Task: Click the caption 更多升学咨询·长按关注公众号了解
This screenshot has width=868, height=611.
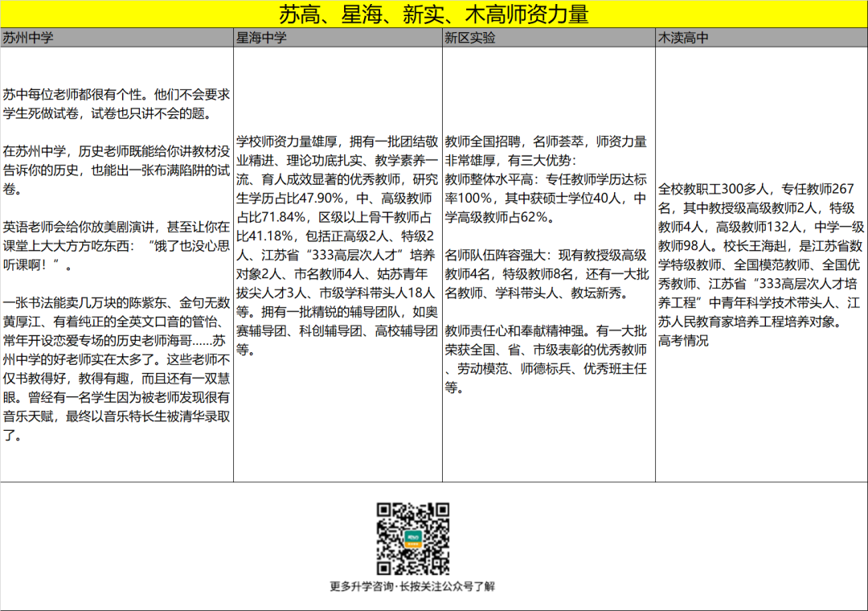Action: click(412, 586)
